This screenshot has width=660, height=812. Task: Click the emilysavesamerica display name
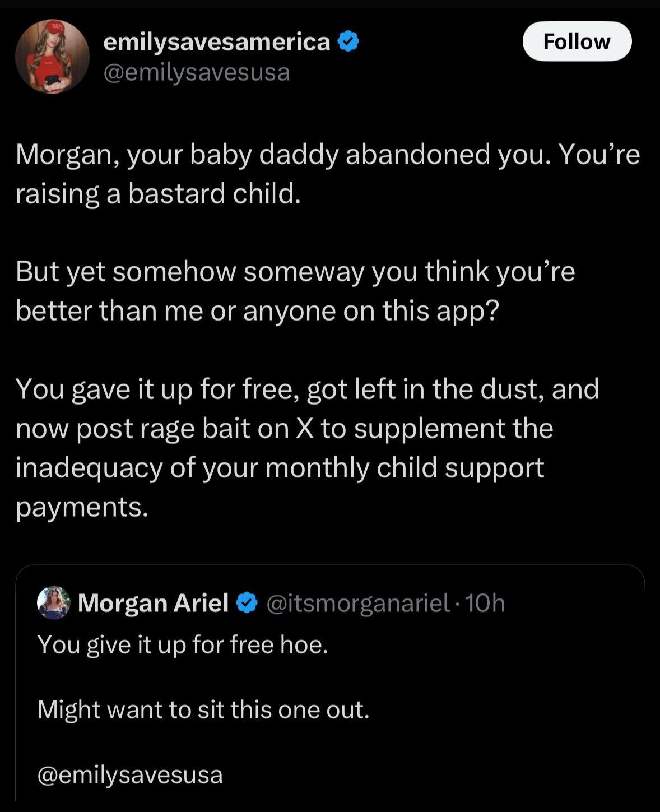tap(217, 42)
